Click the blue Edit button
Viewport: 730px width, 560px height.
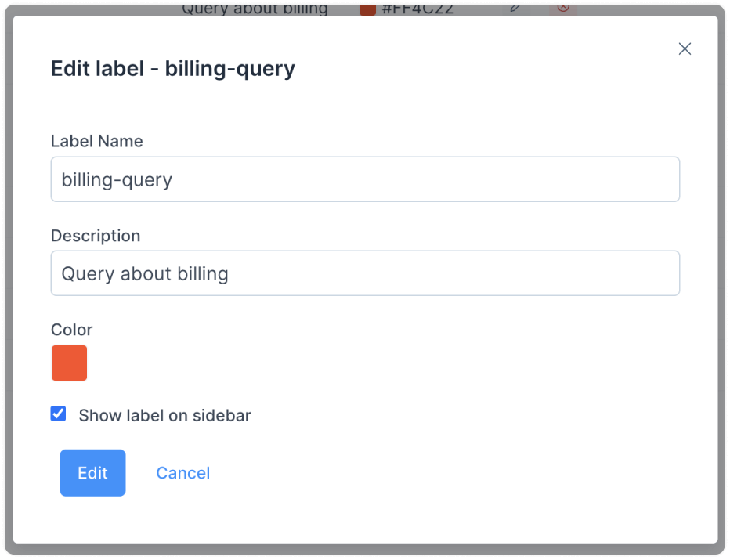point(92,472)
